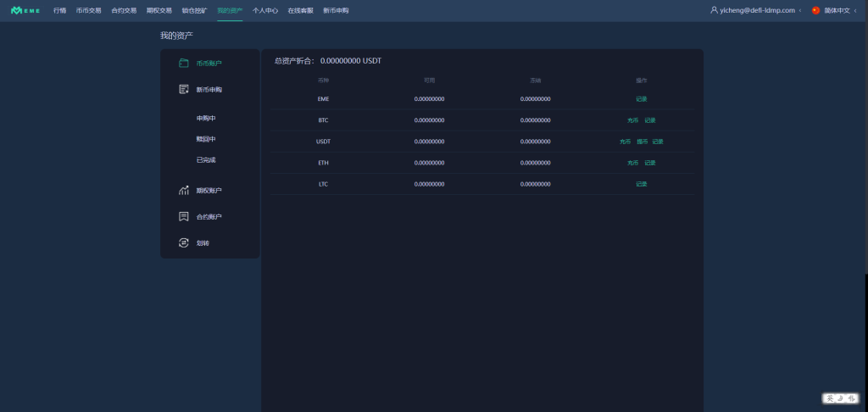Open 记录 link for the LTC row
Image resolution: width=868 pixels, height=412 pixels.
[642, 184]
